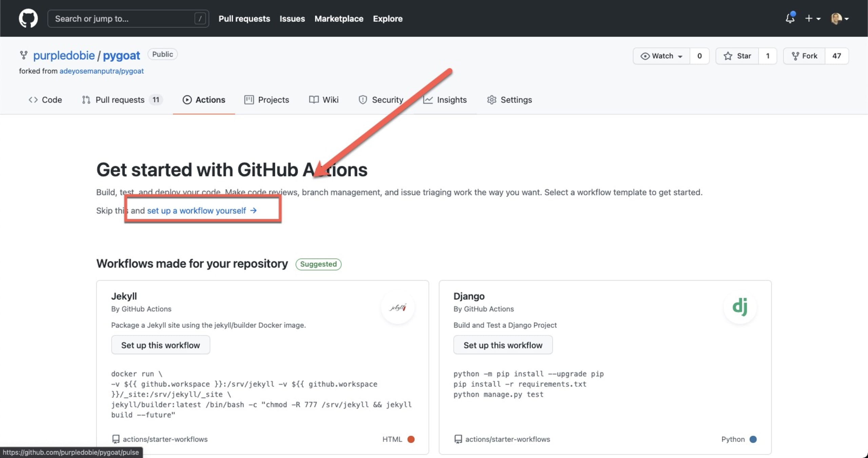Screen dimensions: 868x458
Task: Click the Insights graph icon
Action: [428, 100]
